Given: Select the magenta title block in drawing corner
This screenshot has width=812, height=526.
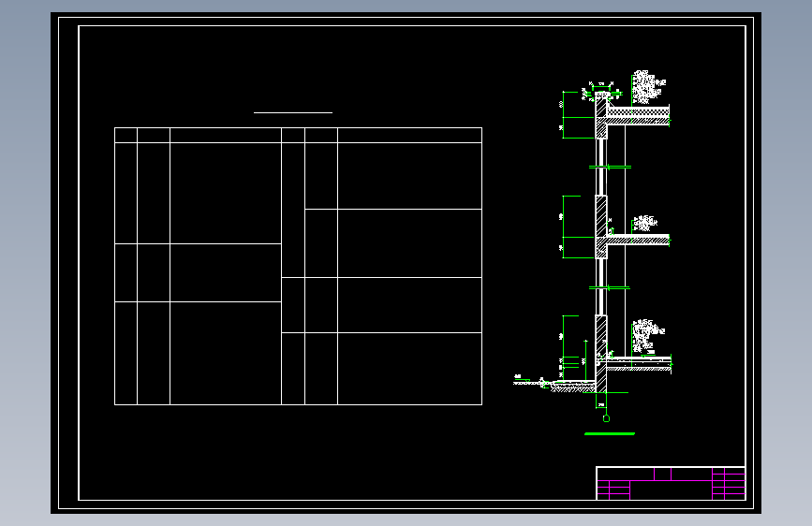Looking at the screenshot, I should (x=672, y=483).
